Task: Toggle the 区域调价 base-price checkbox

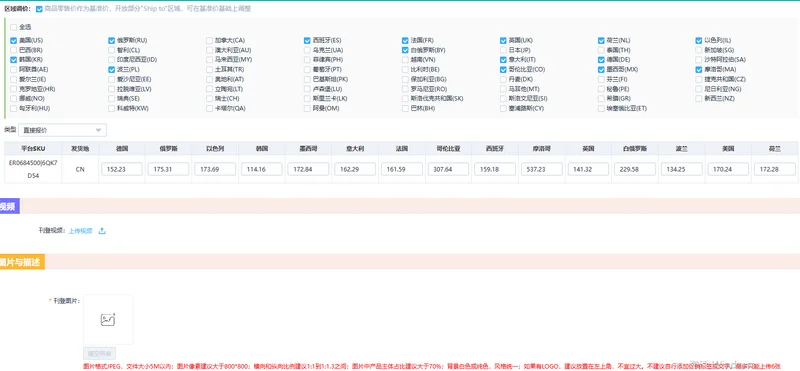Action: coord(39,9)
